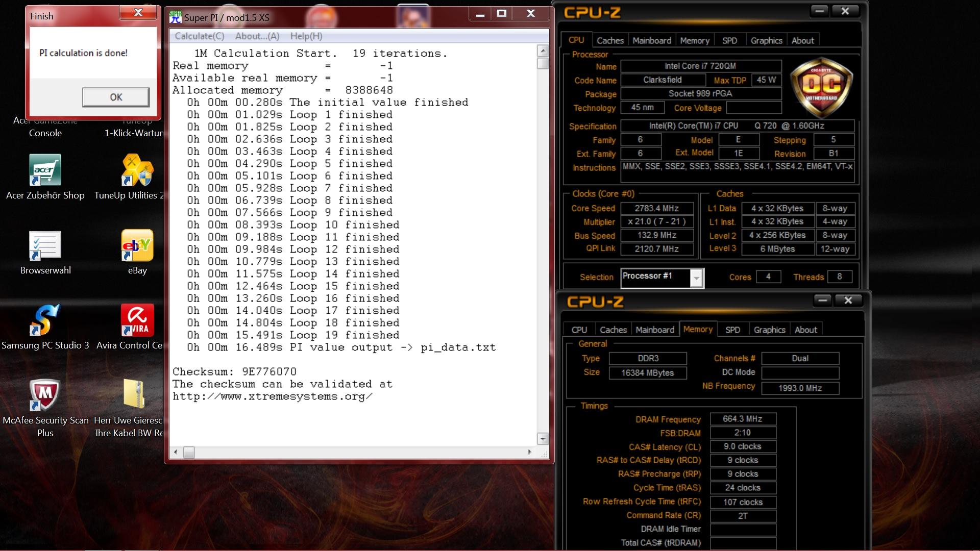Click OK in the Finish dialog
Viewport: 980px width, 551px height.
pos(116,97)
